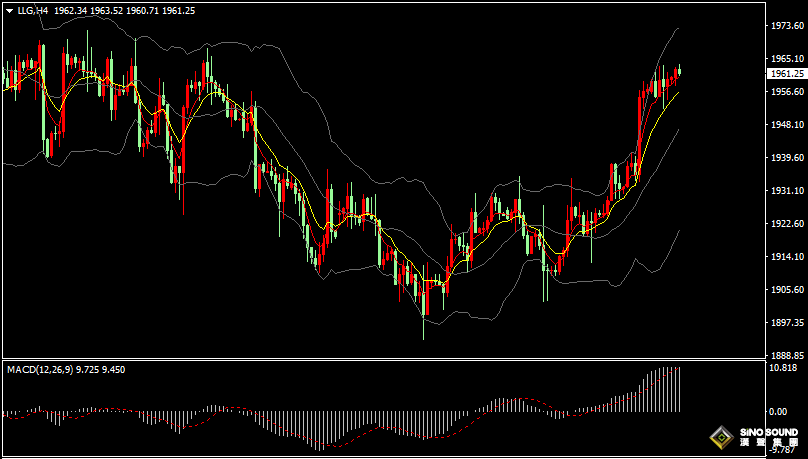Click the current price tag 1961.25
Viewport: 808px width, 459px height.
point(786,74)
